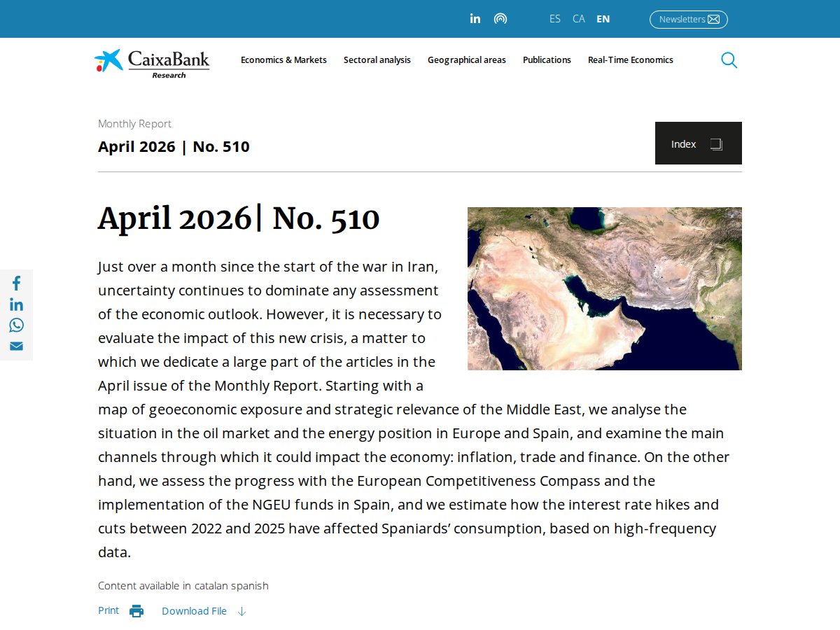Expand the Index panel
The image size is (840, 630).
coord(699,143)
